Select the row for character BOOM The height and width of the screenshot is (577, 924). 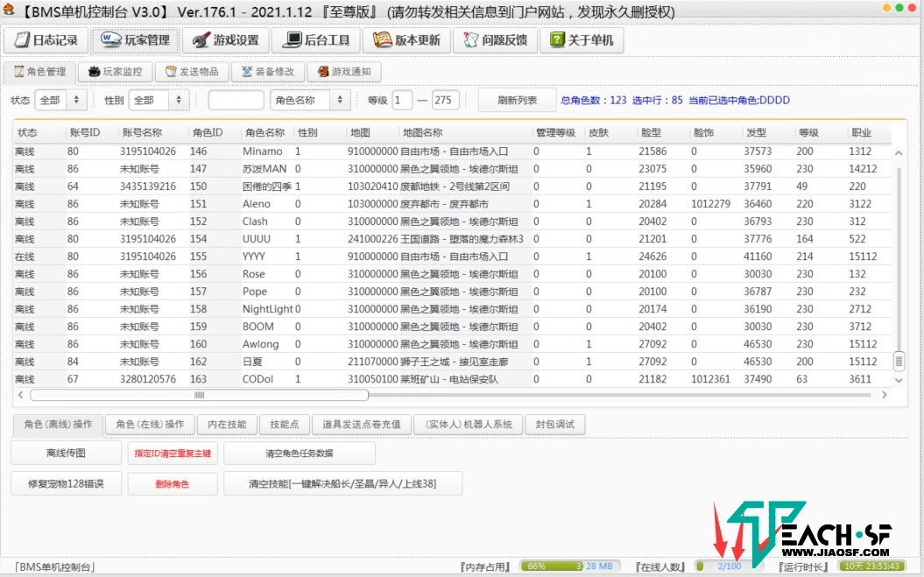(452, 327)
